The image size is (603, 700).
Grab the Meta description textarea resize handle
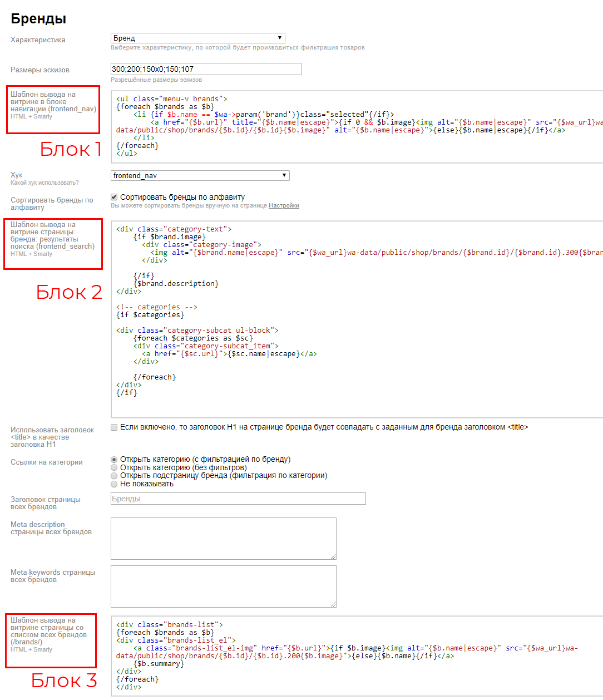coord(333,556)
